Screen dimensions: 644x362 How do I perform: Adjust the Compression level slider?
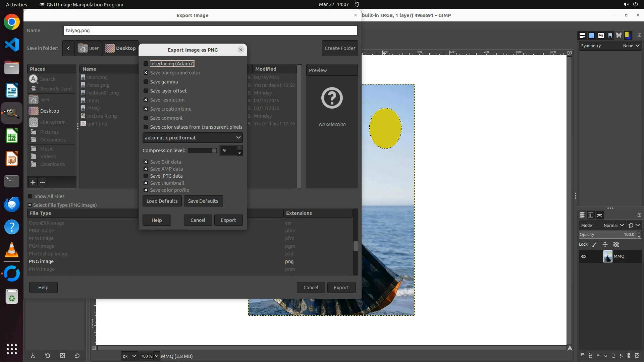pyautogui.click(x=202, y=150)
